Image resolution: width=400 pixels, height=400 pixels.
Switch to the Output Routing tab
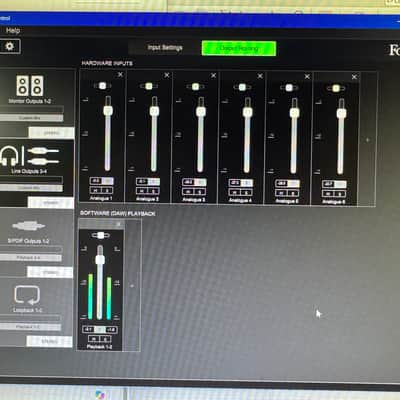(239, 48)
